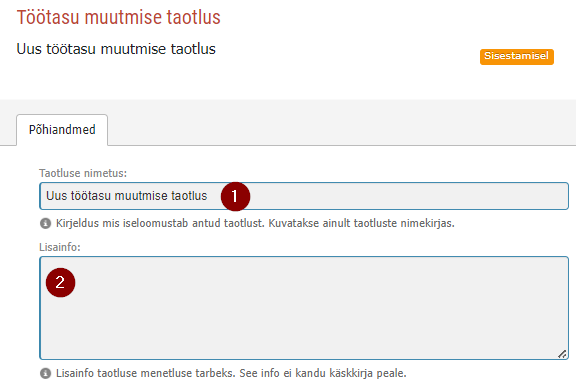The image size is (576, 392).
Task: Click the Lisainfo textarea resize handle
Action: click(562, 354)
